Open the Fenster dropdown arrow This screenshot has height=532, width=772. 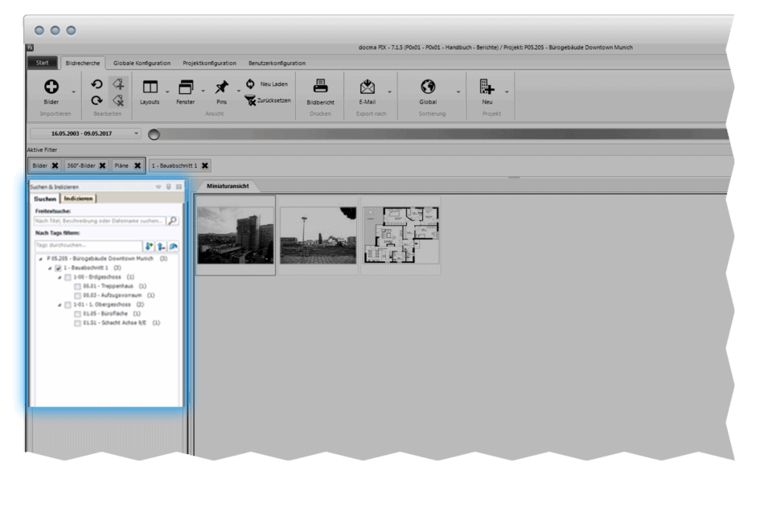click(203, 92)
